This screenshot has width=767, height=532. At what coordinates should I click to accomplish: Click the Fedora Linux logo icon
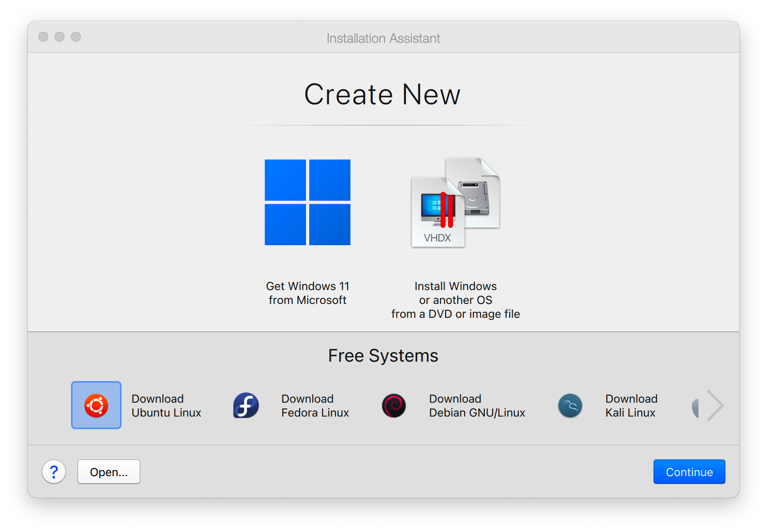pyautogui.click(x=245, y=405)
